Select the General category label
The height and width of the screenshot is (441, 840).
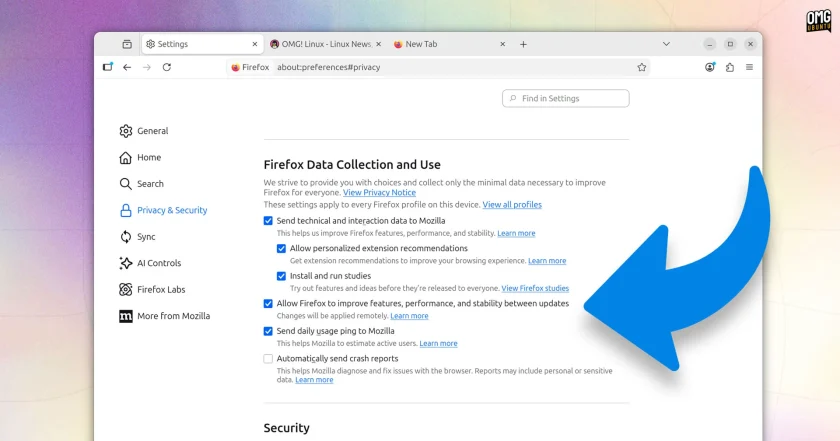[153, 131]
